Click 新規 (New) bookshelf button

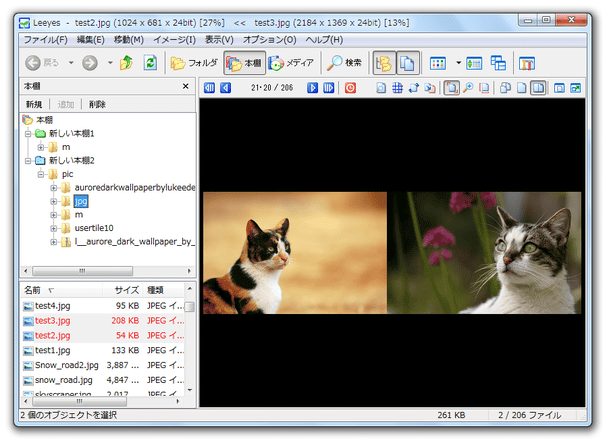(34, 104)
